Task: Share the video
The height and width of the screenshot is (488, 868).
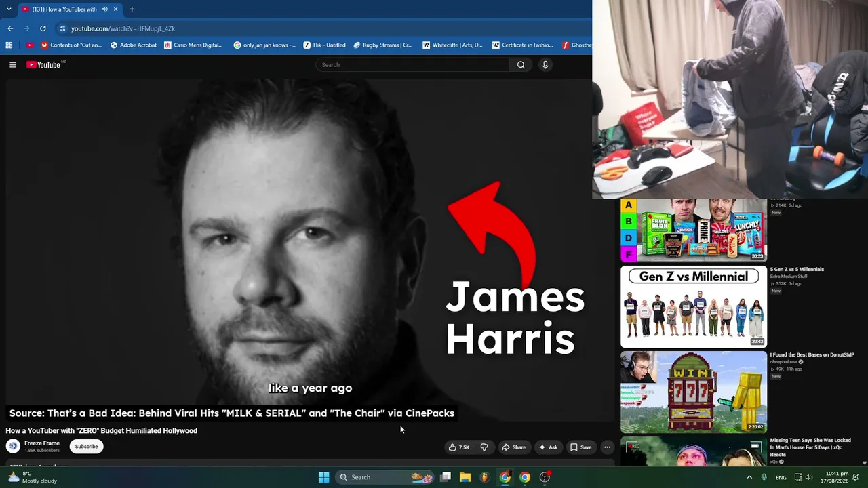Action: (513, 447)
